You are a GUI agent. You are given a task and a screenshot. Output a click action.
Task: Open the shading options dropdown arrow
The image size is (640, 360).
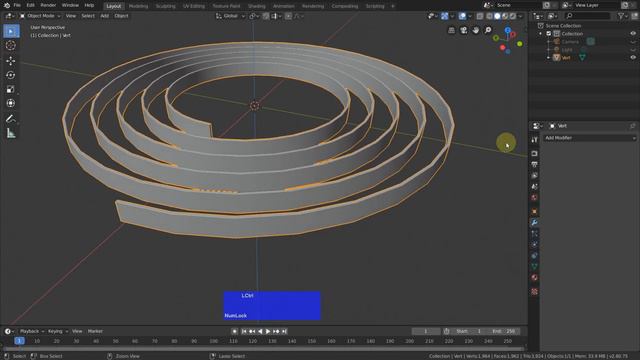click(520, 16)
